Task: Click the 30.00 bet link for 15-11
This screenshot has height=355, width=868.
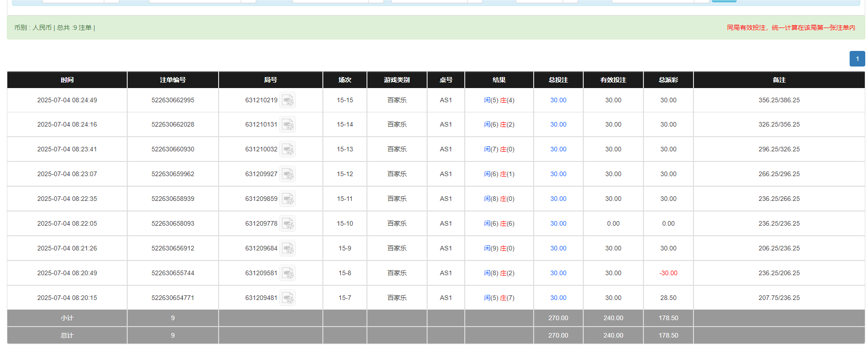Action: [x=558, y=199]
